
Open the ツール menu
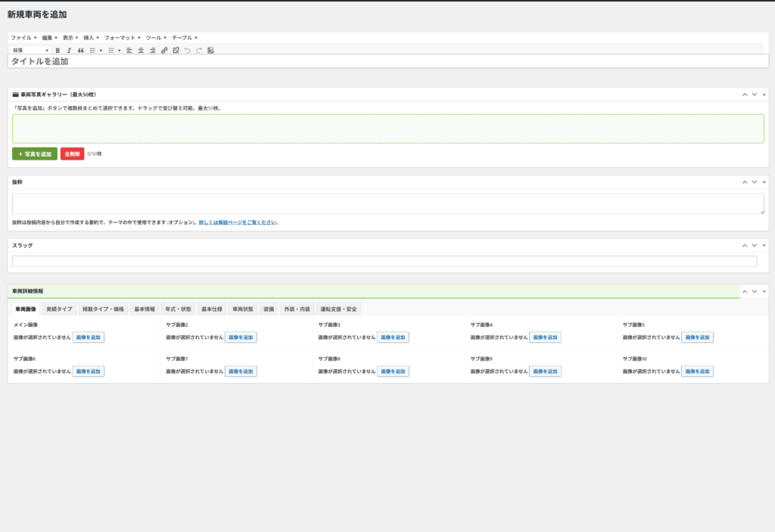point(156,38)
